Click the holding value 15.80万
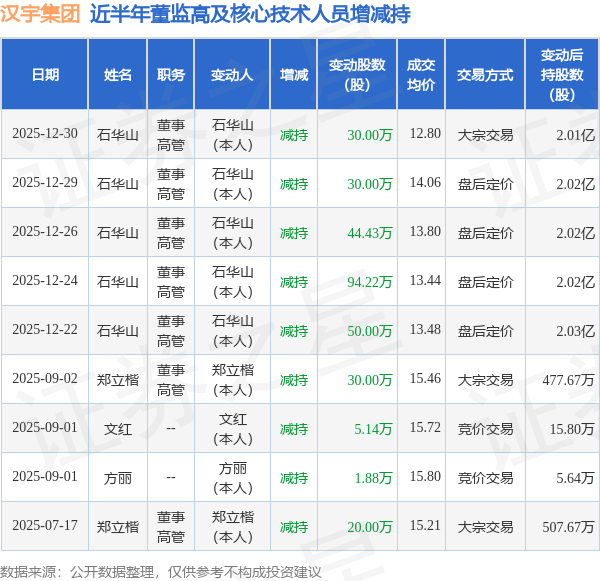This screenshot has width=600, height=581. point(572,429)
